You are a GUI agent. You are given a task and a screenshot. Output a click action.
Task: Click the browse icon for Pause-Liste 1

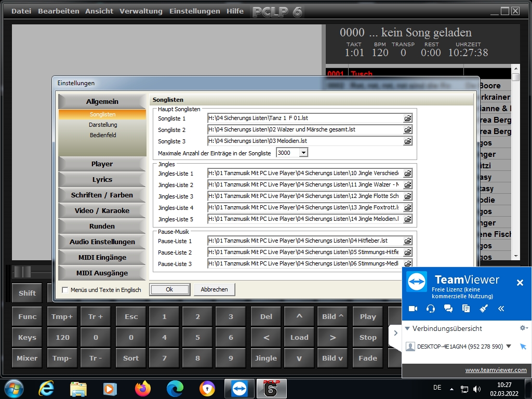408,241
